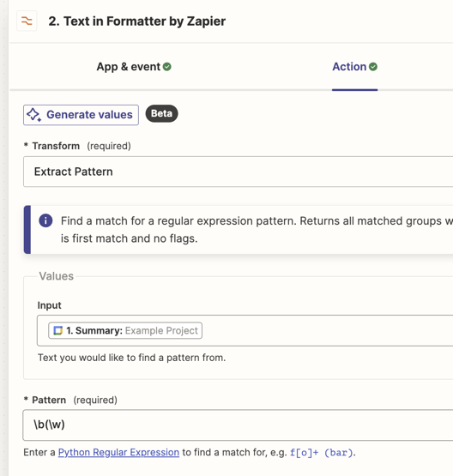Select the 1. Summary: Example Project pill
Viewport: 453px width, 476px height.
coord(125,330)
